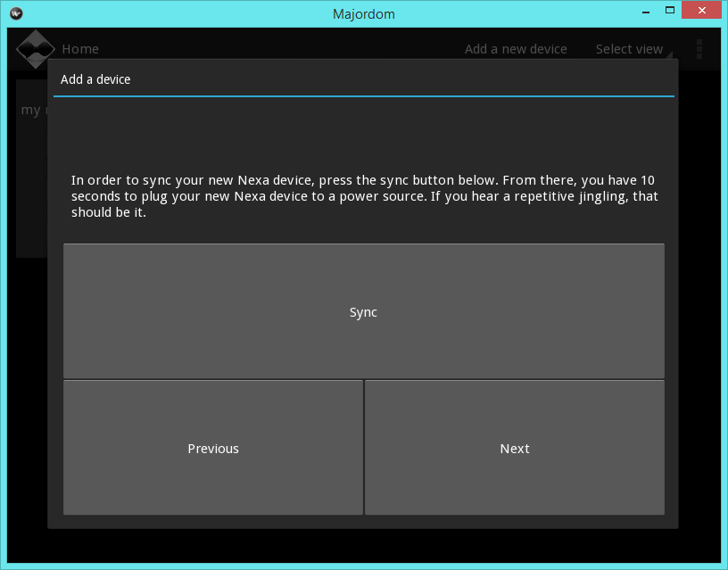Choose Add a new device in action bar

pos(516,49)
